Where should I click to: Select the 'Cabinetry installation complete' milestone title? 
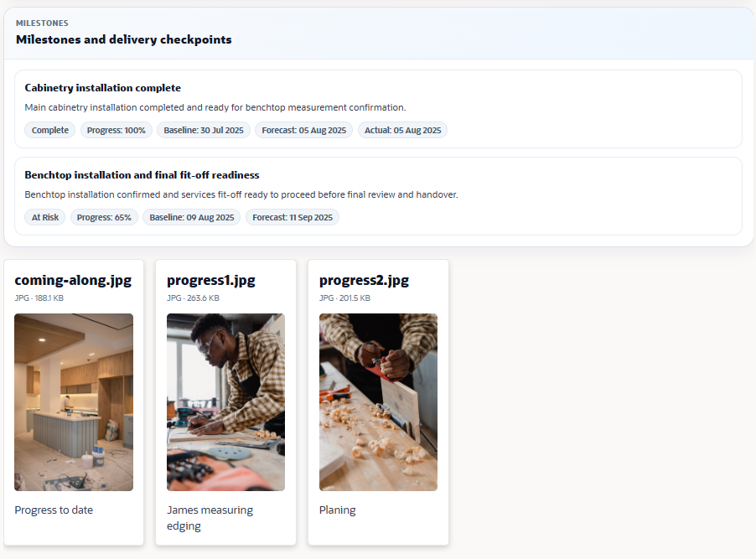pos(103,88)
